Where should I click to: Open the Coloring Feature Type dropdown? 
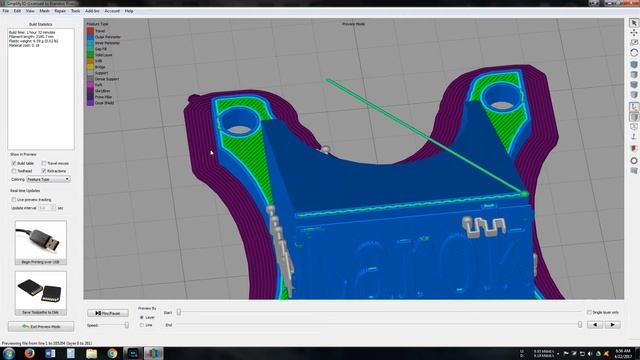48,179
